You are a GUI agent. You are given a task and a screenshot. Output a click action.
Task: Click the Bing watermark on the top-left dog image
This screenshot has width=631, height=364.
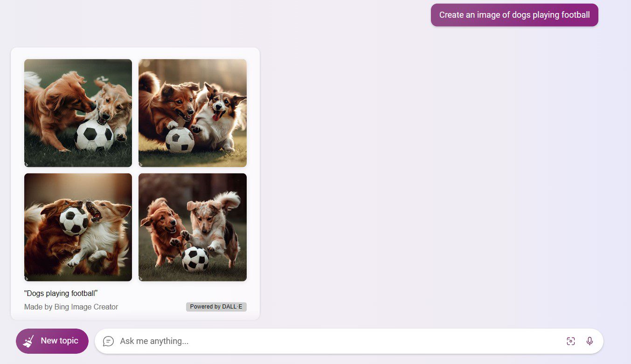point(27,163)
